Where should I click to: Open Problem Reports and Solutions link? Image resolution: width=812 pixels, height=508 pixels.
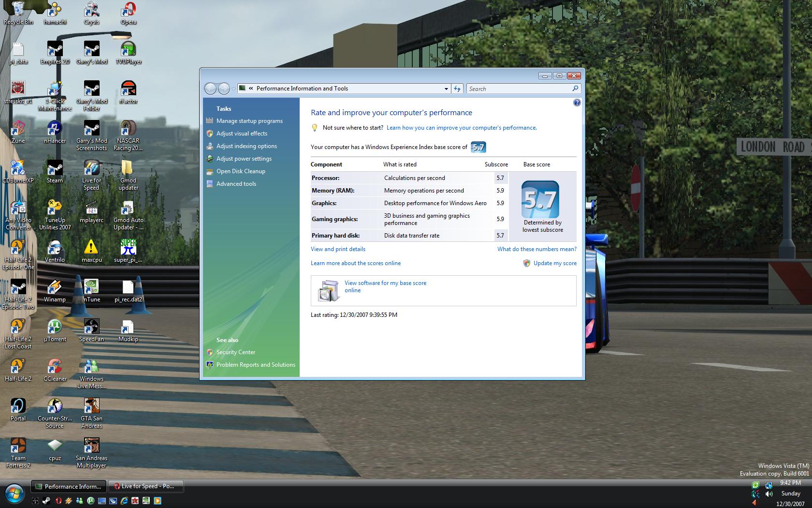point(256,365)
